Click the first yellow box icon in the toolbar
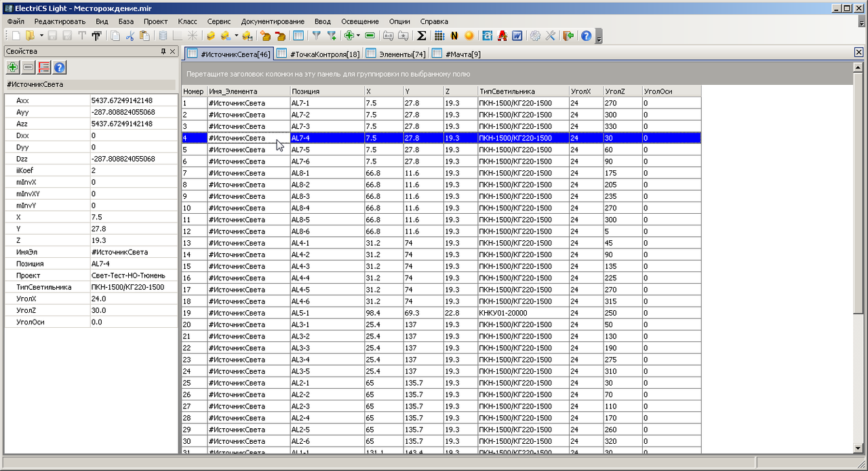Viewport: 868px width, 471px height. pyautogui.click(x=211, y=35)
